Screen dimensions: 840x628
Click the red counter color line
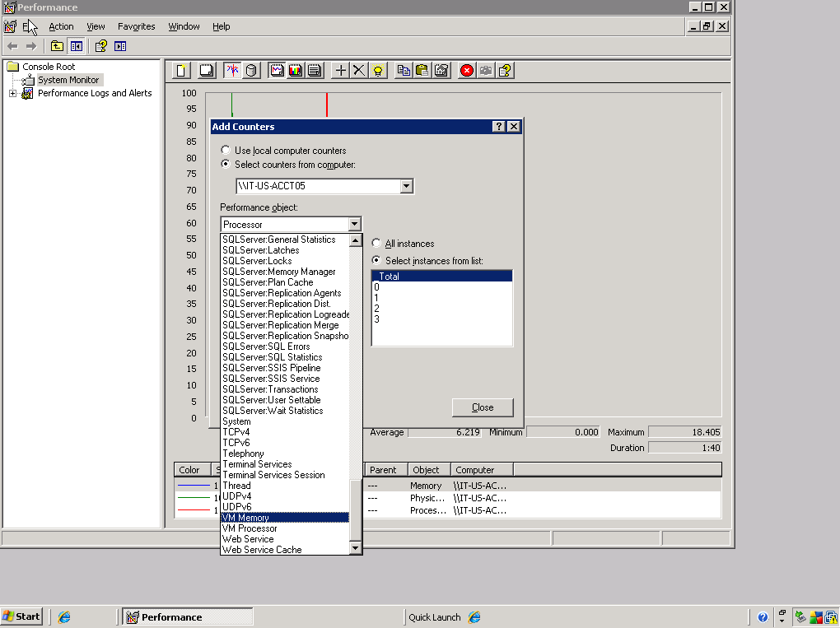194,510
